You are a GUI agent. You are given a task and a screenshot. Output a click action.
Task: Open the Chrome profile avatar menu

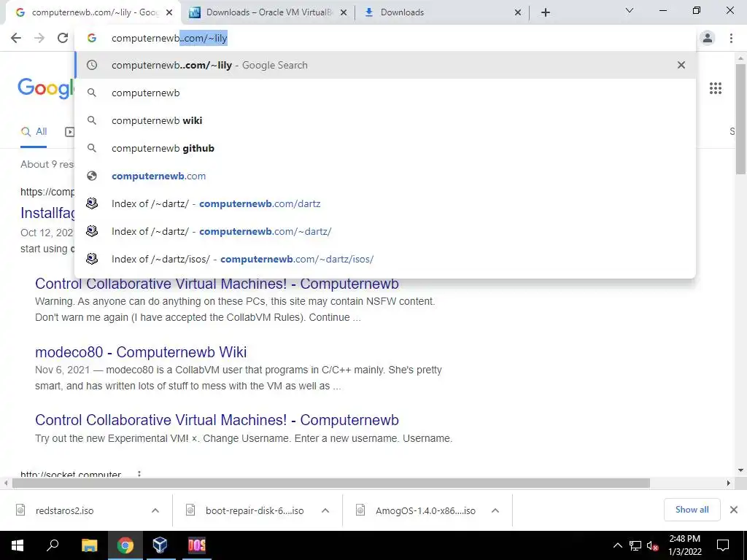pyautogui.click(x=708, y=38)
